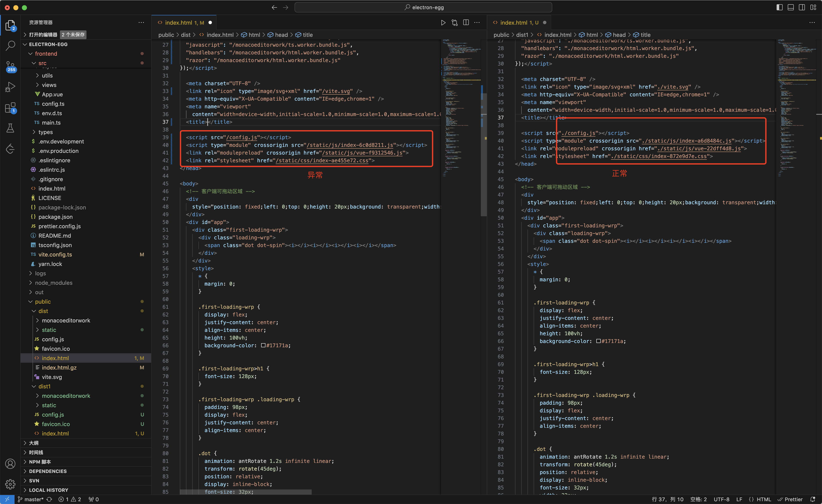822x504 pixels.
Task: Open App.vue file in explorer
Action: [86, 94]
